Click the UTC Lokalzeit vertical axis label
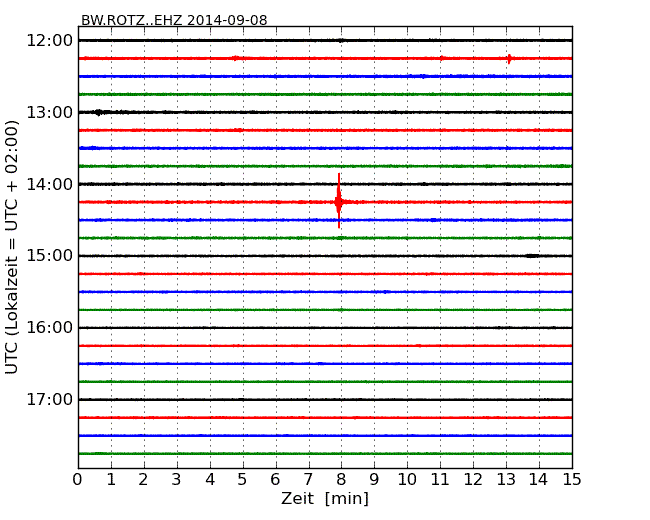The height and width of the screenshot is (520, 650). pyautogui.click(x=12, y=247)
